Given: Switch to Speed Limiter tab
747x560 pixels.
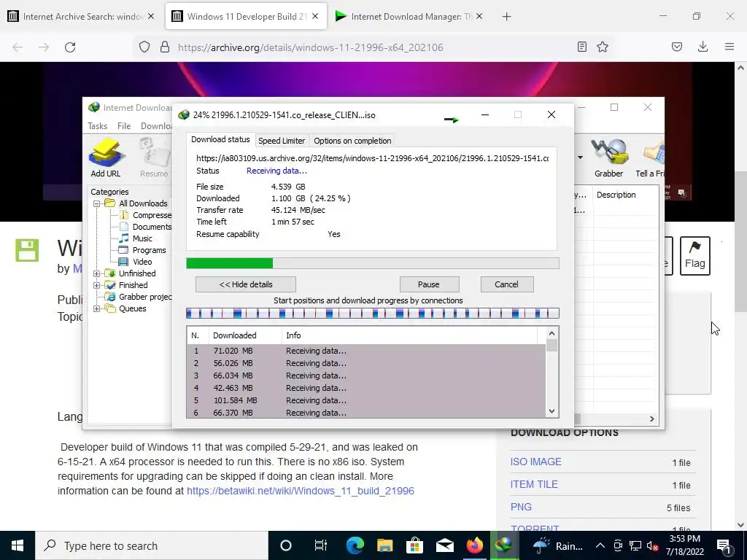Looking at the screenshot, I should click(282, 141).
